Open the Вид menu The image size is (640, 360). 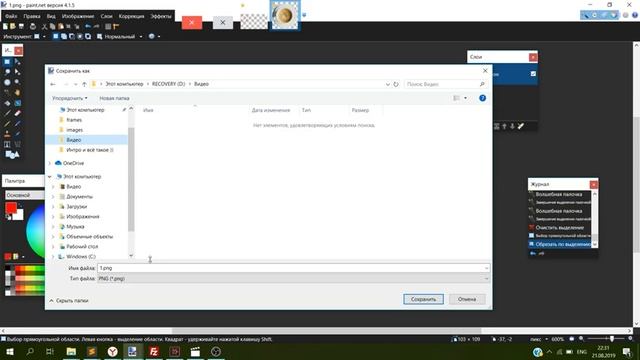pyautogui.click(x=51, y=16)
